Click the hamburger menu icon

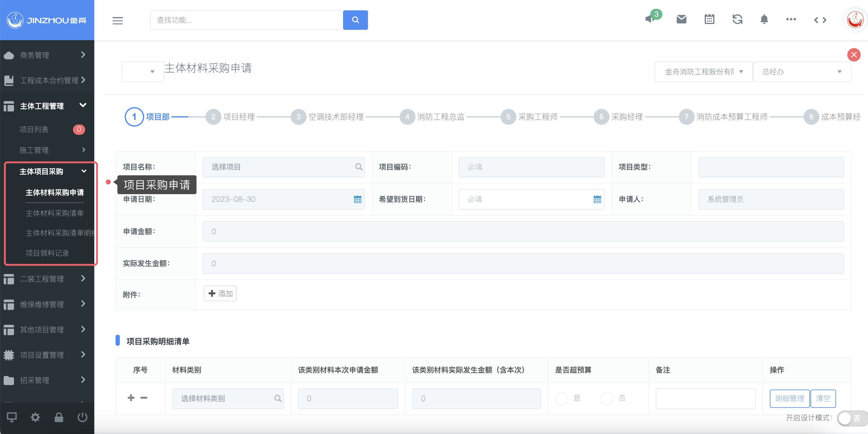pos(117,20)
